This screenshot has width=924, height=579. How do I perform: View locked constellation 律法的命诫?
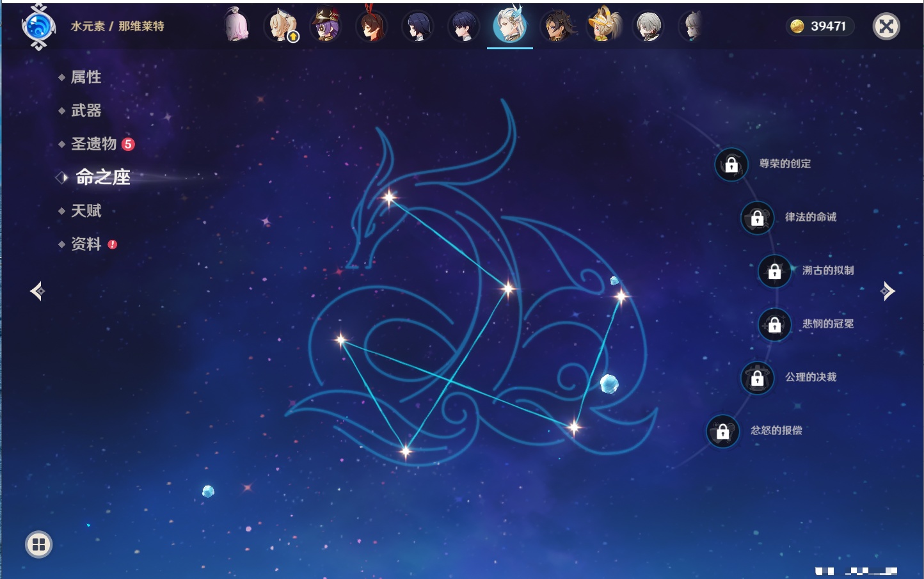pos(757,218)
